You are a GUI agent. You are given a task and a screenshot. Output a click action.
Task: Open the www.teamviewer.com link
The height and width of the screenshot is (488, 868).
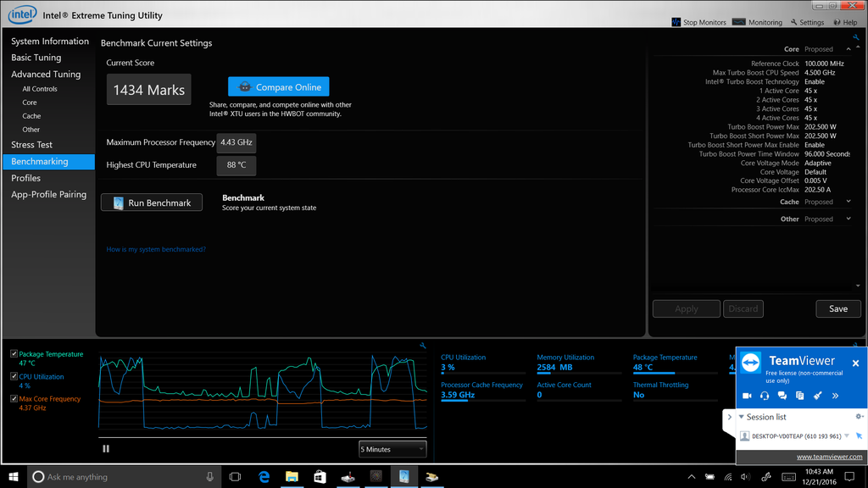tap(829, 457)
